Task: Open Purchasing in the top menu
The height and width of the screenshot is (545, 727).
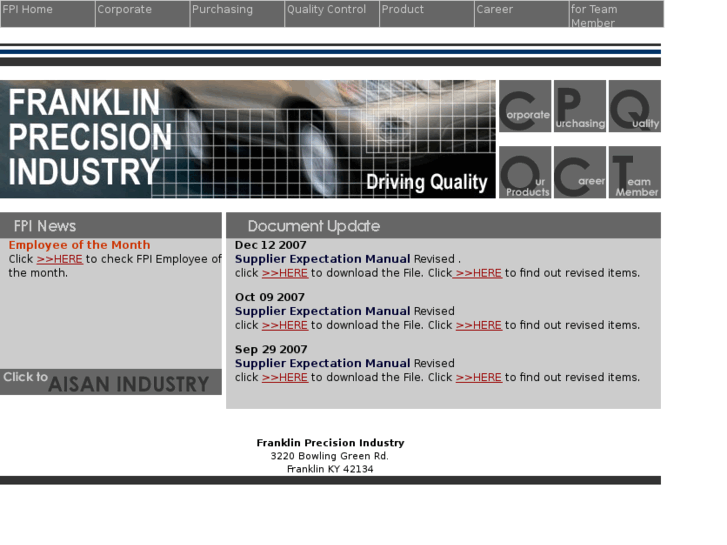Action: tap(237, 14)
